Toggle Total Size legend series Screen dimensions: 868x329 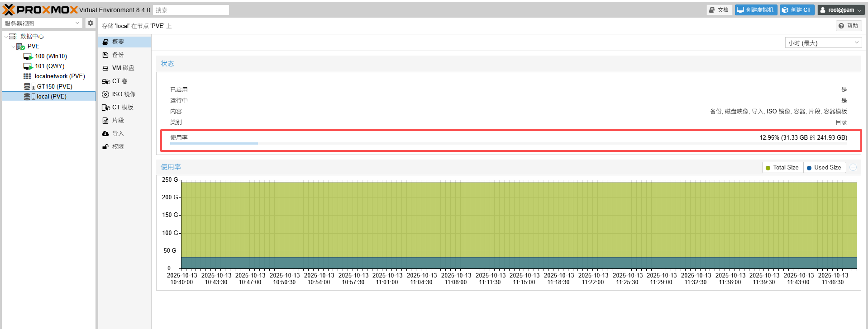pos(782,168)
